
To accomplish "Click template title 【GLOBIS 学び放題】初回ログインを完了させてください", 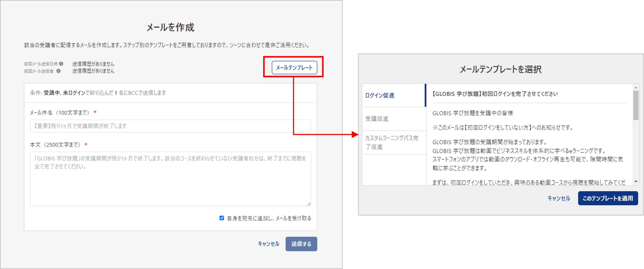I will [x=495, y=94].
